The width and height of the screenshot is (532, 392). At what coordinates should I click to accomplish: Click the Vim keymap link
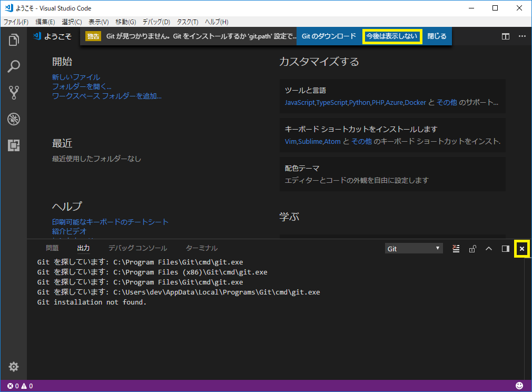click(x=291, y=142)
